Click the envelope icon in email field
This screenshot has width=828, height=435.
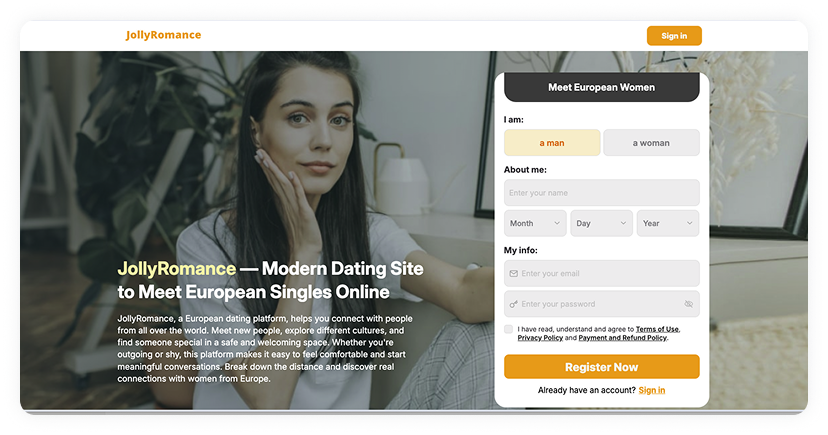click(x=513, y=273)
